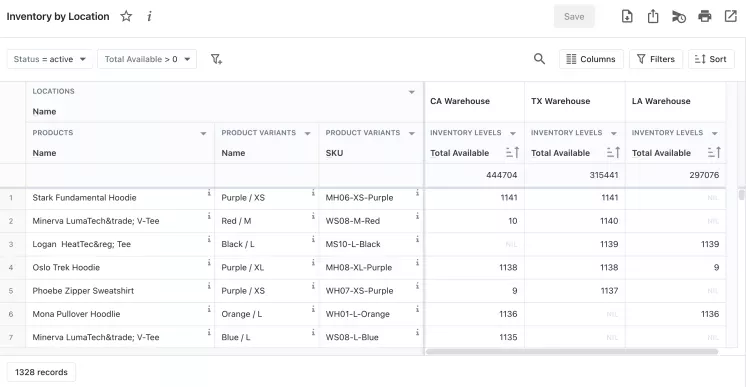Click the horizontal table scrollbar
The width and height of the screenshot is (746, 387).
(x=572, y=352)
